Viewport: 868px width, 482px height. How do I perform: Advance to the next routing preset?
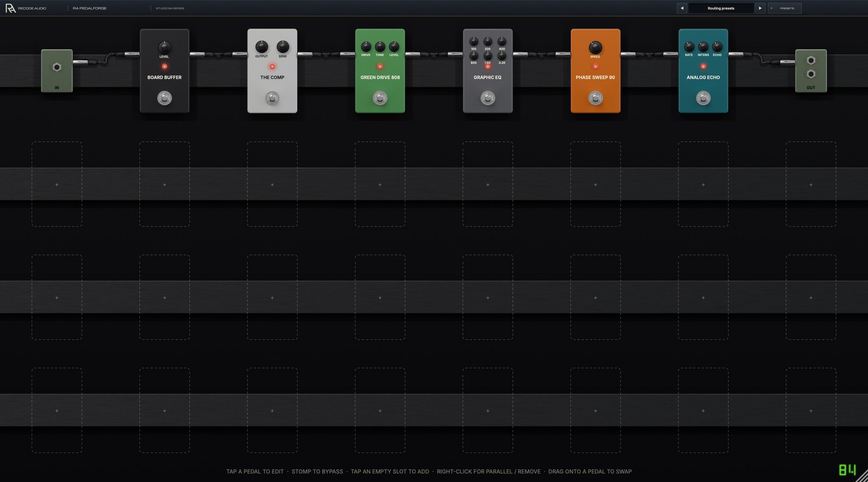pyautogui.click(x=760, y=8)
